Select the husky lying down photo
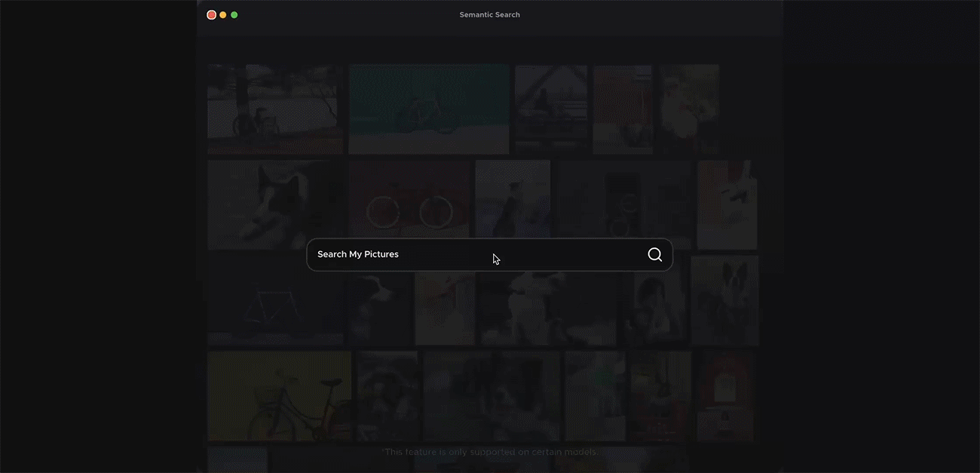980x473 pixels. coord(275,204)
